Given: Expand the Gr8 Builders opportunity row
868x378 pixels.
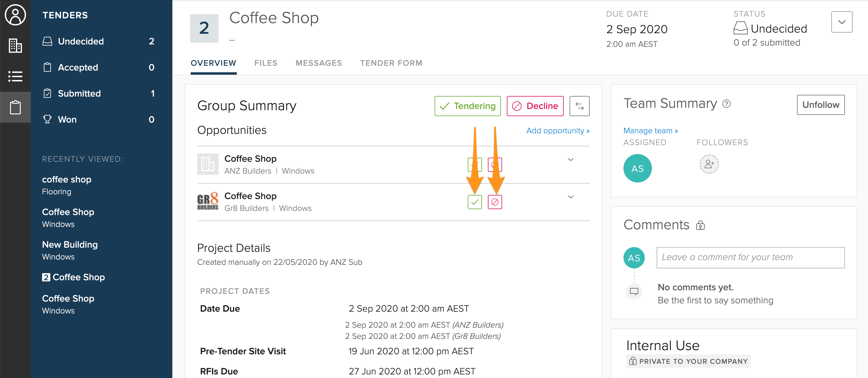Looking at the screenshot, I should [570, 197].
